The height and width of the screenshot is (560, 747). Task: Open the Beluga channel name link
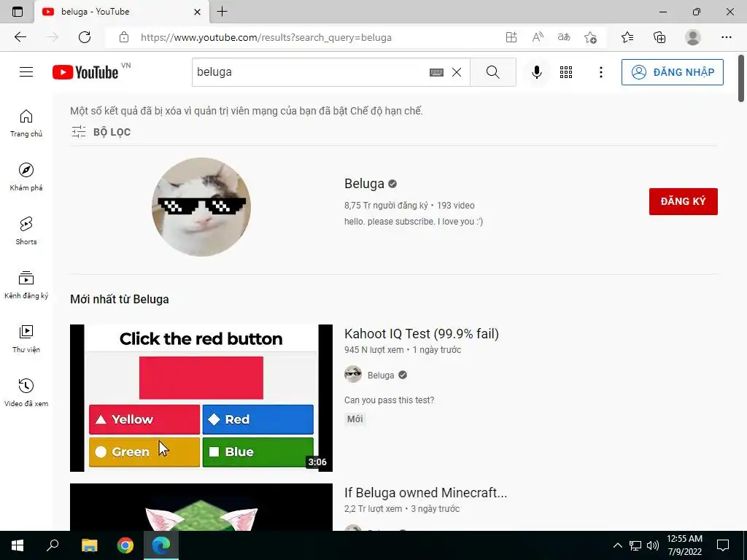[x=365, y=184]
